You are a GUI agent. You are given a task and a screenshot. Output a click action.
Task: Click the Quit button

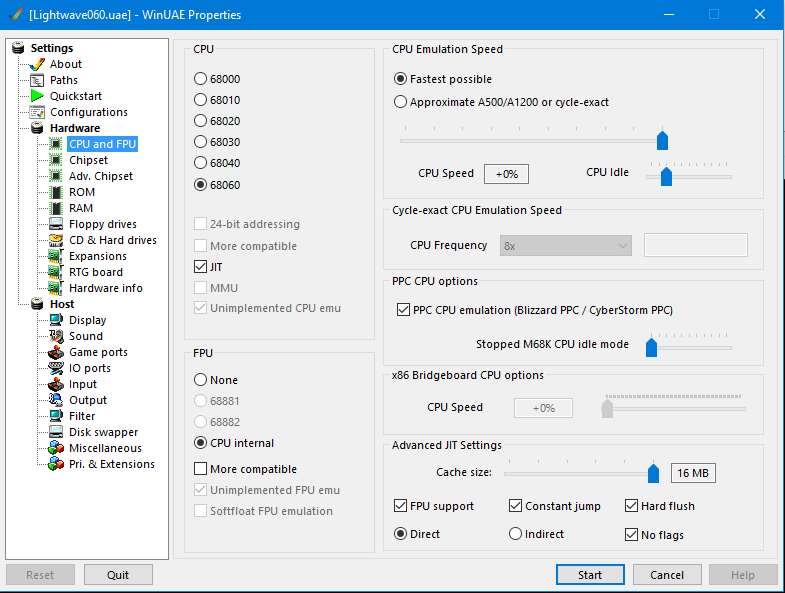[x=118, y=575]
